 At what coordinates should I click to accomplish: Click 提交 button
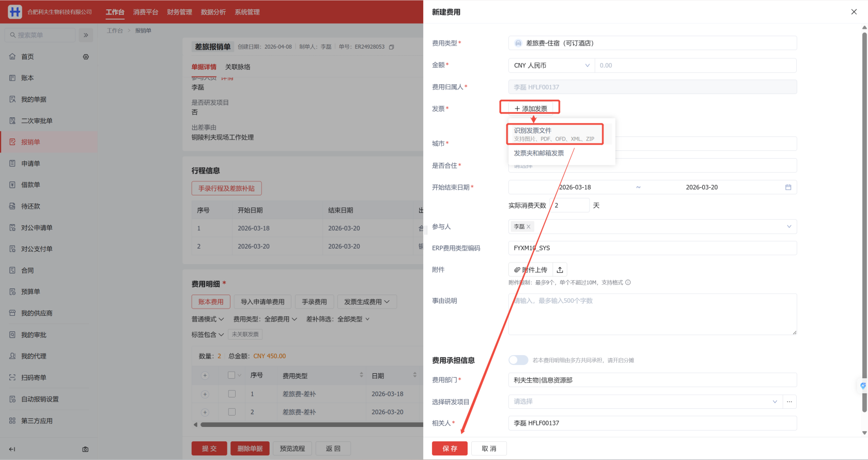coord(209,448)
